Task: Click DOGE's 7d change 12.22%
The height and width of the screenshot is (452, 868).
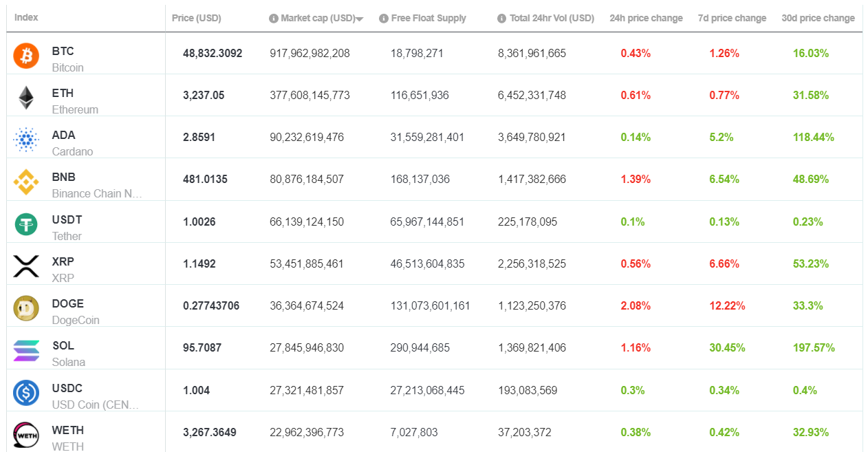Action: 727,305
